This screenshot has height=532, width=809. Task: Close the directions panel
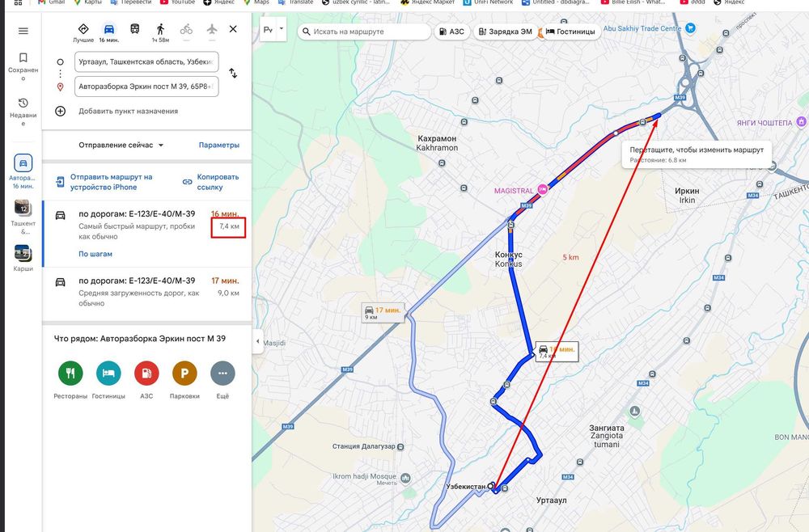(x=233, y=29)
